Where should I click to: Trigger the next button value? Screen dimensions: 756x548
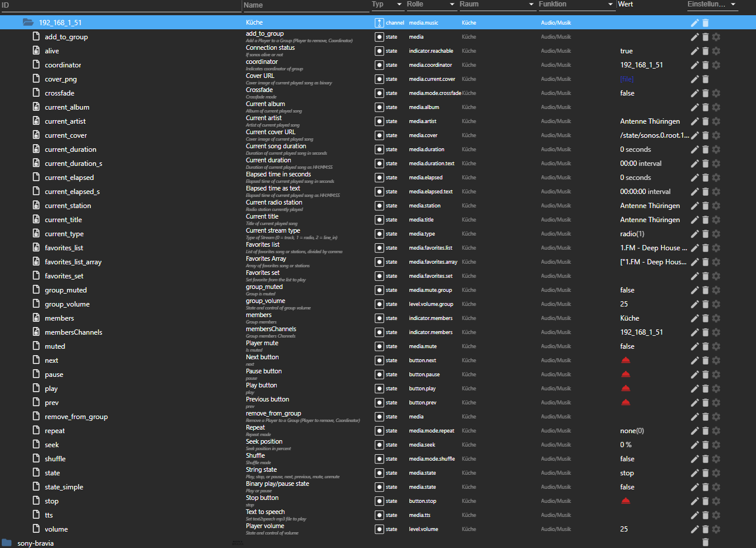625,360
